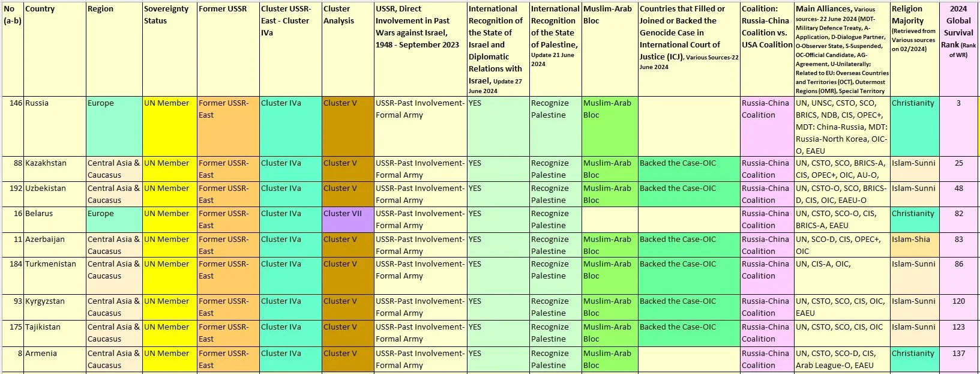Click Russia's 'Europe' region cell
980x374 pixels.
pyautogui.click(x=114, y=126)
